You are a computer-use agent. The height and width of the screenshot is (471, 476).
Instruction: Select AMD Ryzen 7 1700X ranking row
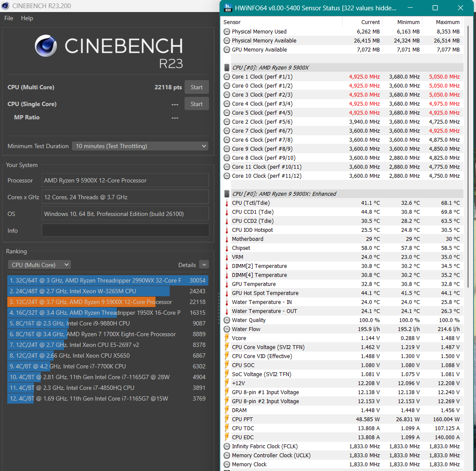point(108,334)
